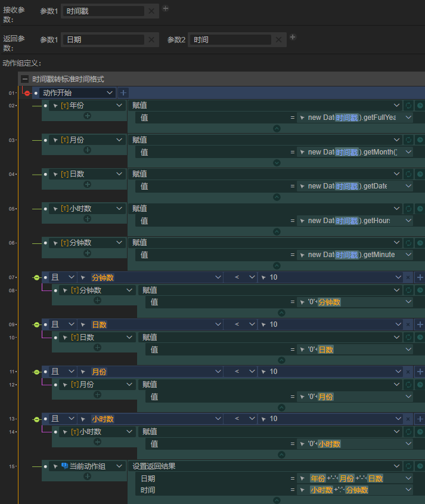Add a new return parameter
This screenshot has width=425, height=504.
click(293, 37)
